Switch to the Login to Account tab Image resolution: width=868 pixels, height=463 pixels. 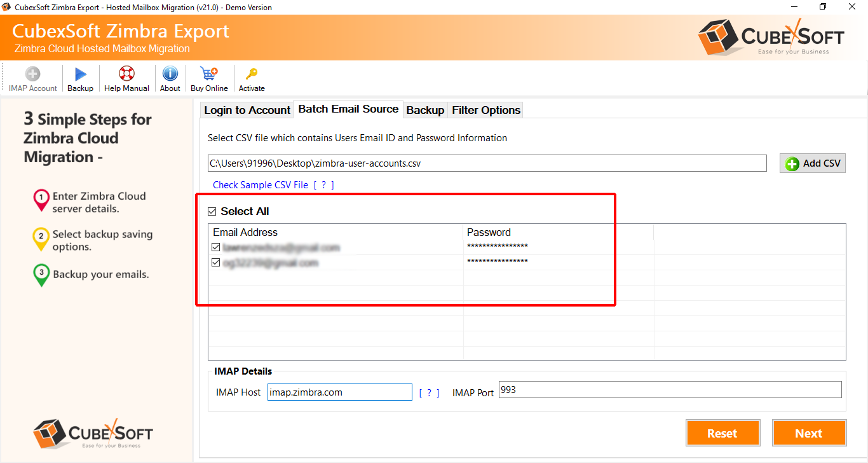coord(247,110)
